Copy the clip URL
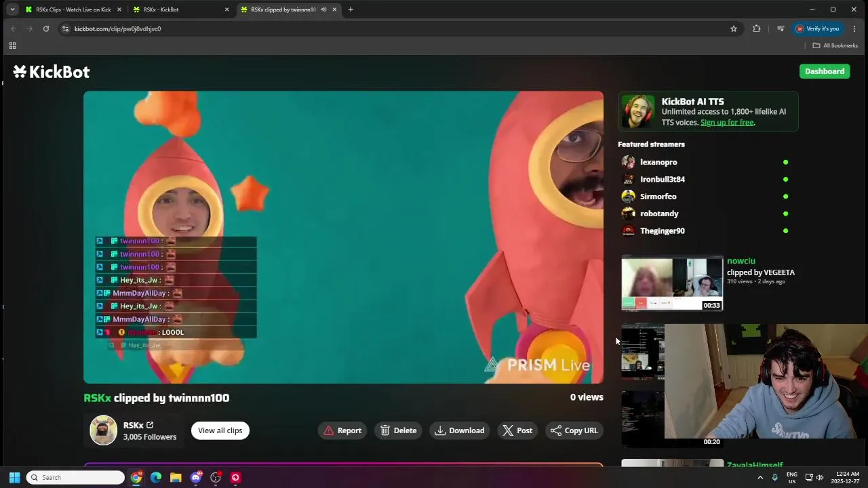This screenshot has width=868, height=488. (x=574, y=430)
